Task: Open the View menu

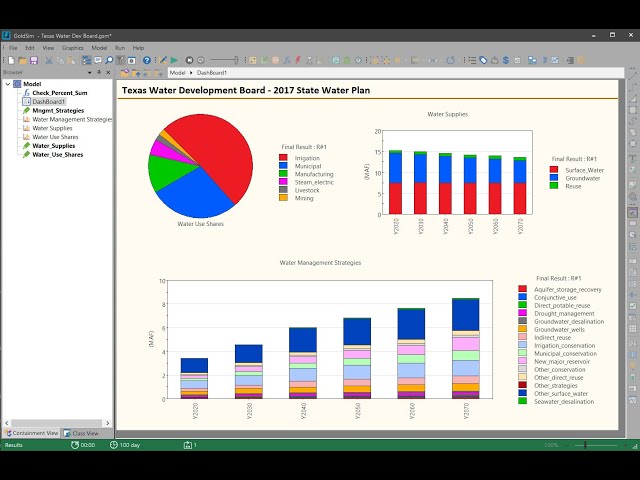Action: (48, 48)
